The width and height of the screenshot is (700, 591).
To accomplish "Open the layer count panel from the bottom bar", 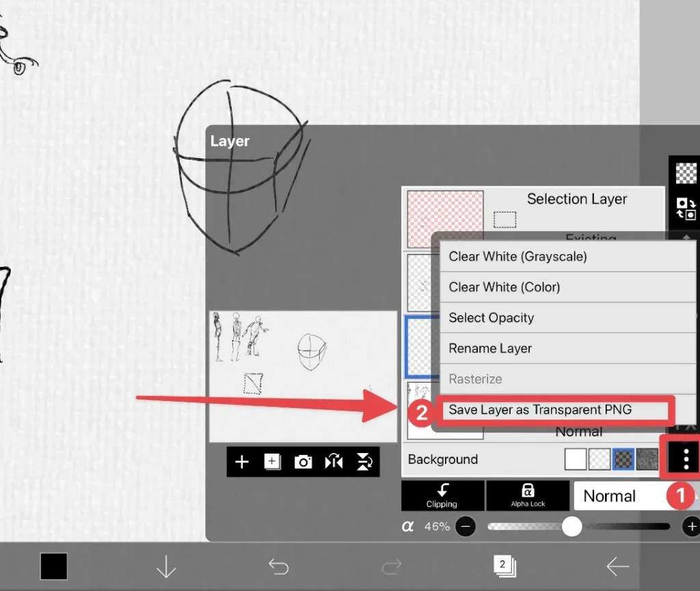I will 504,566.
